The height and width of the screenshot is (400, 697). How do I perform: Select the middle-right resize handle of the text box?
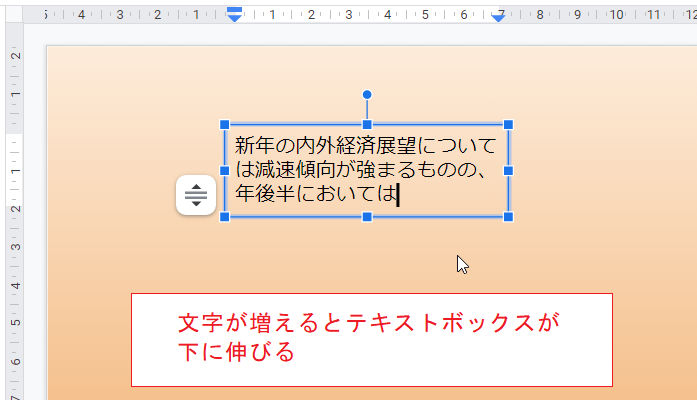click(509, 171)
